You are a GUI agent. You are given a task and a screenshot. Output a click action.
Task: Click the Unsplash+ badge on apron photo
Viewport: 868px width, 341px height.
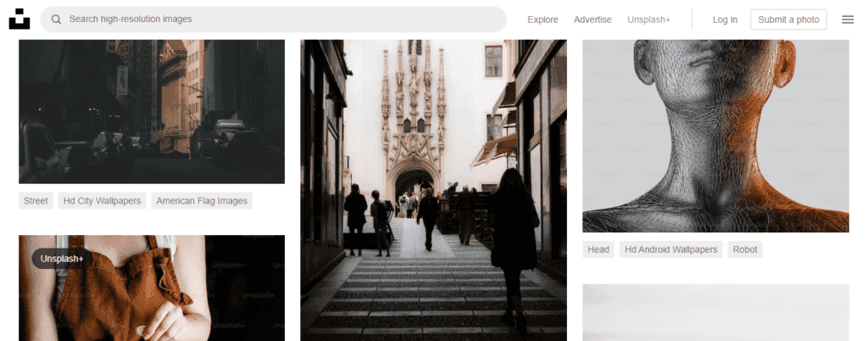click(62, 259)
